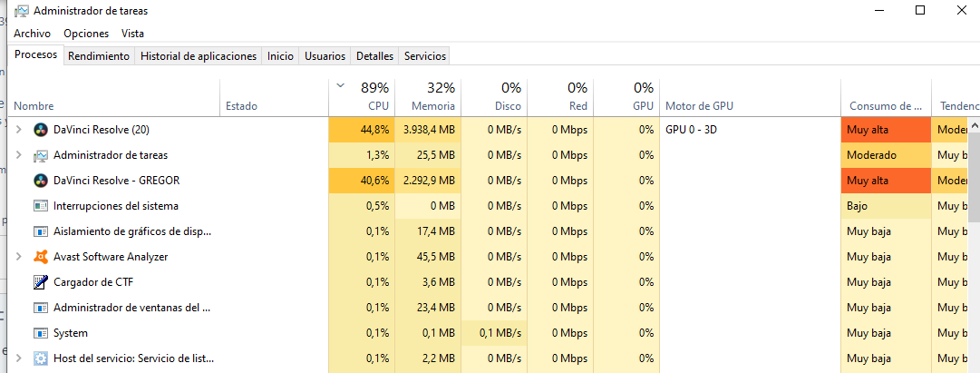Open the Opciones menu
980x373 pixels.
tap(86, 34)
